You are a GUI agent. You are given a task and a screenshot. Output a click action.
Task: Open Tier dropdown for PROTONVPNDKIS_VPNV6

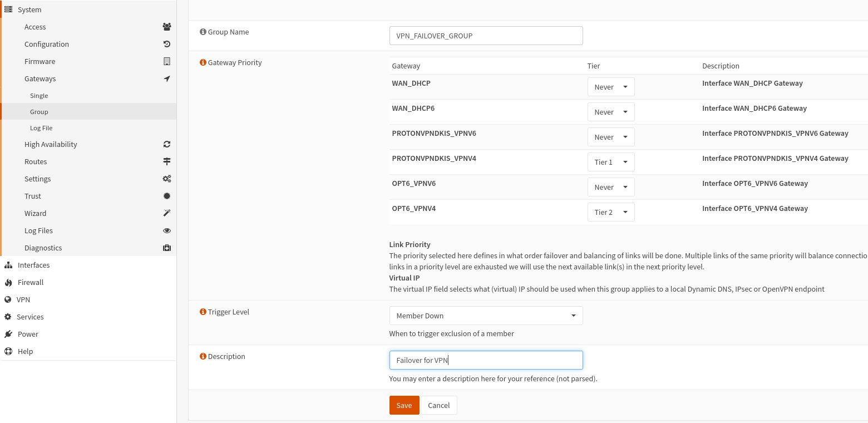click(x=611, y=137)
